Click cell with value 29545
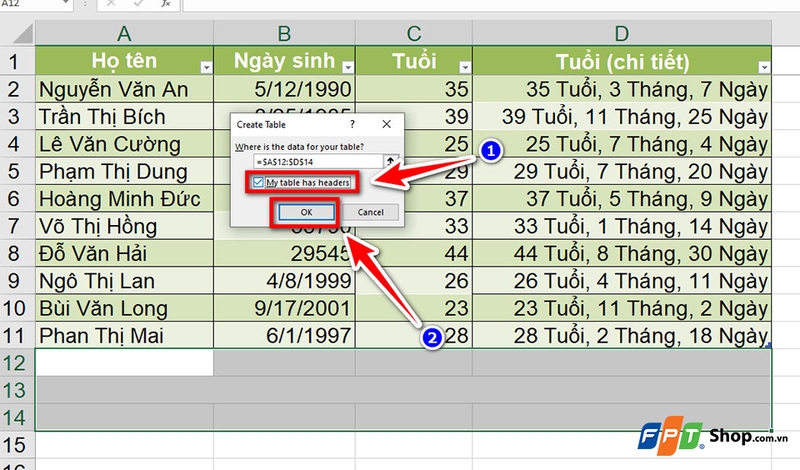800x470 pixels. coord(284,254)
